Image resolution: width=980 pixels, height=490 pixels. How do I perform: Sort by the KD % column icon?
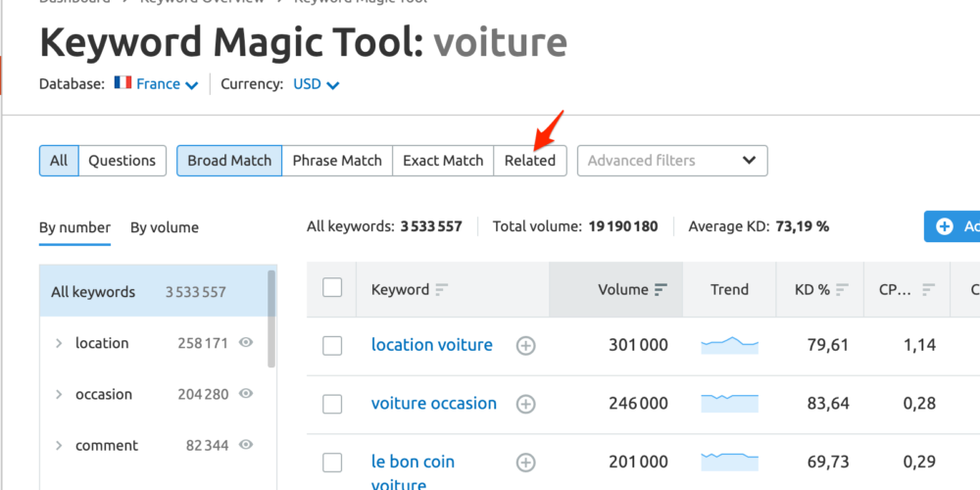[x=843, y=290]
